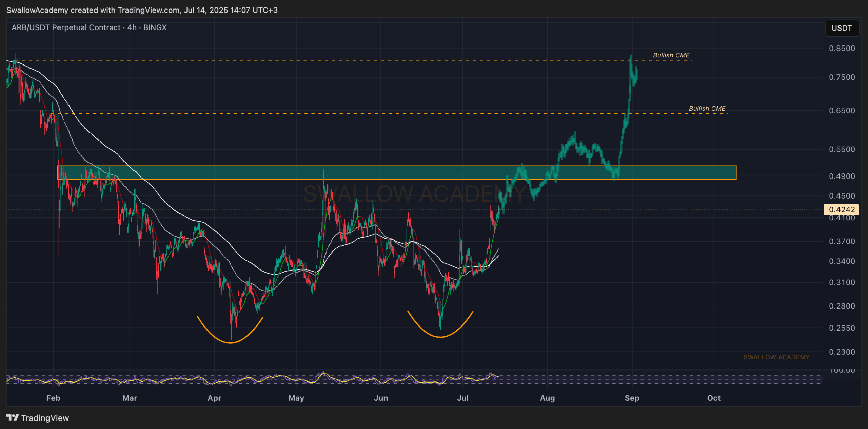
Task: Click the Jul label on time axis
Action: [463, 398]
